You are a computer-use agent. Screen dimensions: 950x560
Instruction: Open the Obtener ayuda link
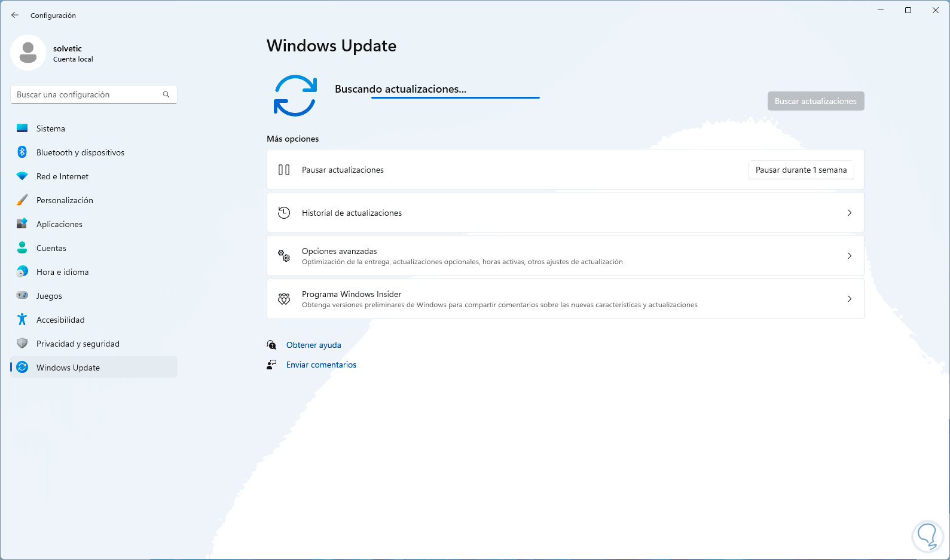(x=313, y=345)
